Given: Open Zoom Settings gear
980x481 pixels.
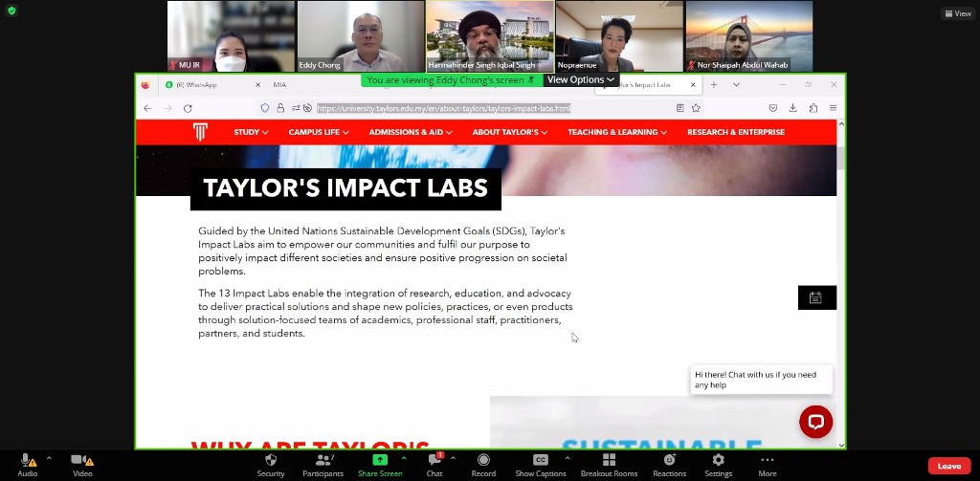Looking at the screenshot, I should (718, 460).
